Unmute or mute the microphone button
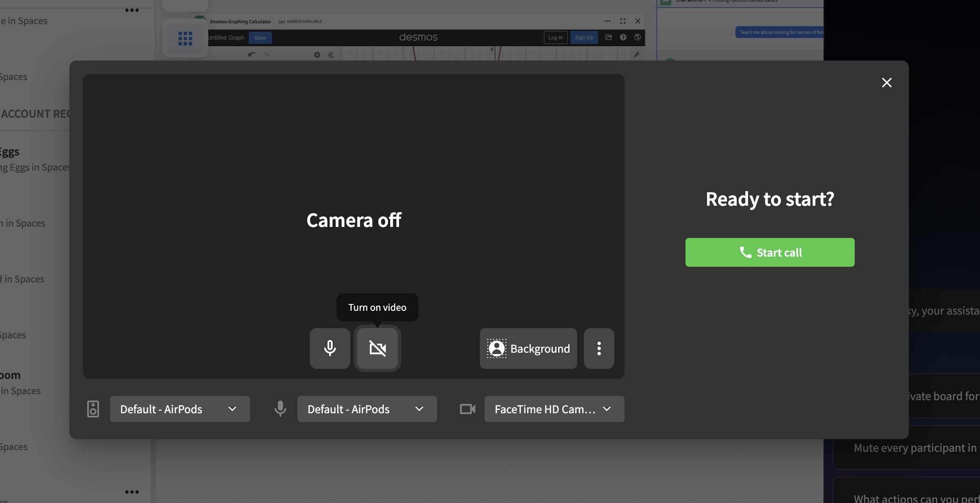The image size is (980, 503). pyautogui.click(x=330, y=348)
